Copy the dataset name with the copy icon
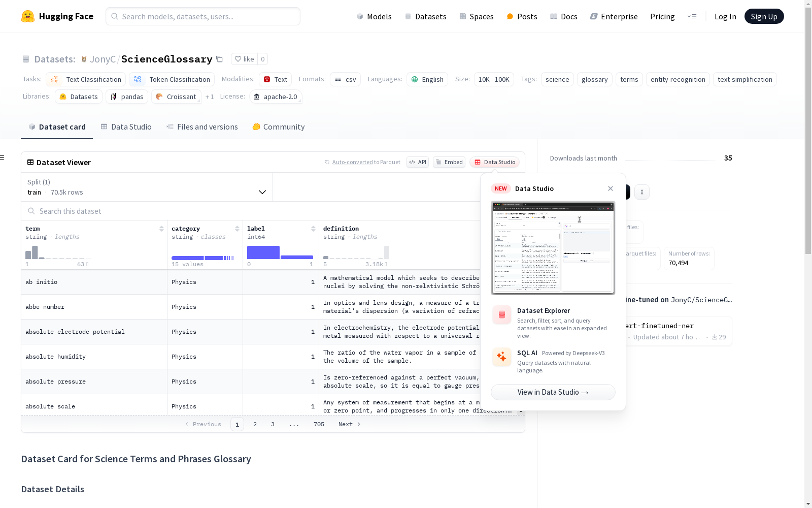This screenshot has height=508, width=812. [x=219, y=59]
